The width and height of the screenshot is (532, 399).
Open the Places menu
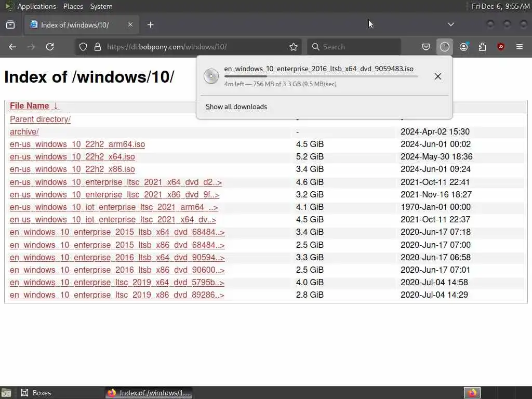click(x=73, y=6)
